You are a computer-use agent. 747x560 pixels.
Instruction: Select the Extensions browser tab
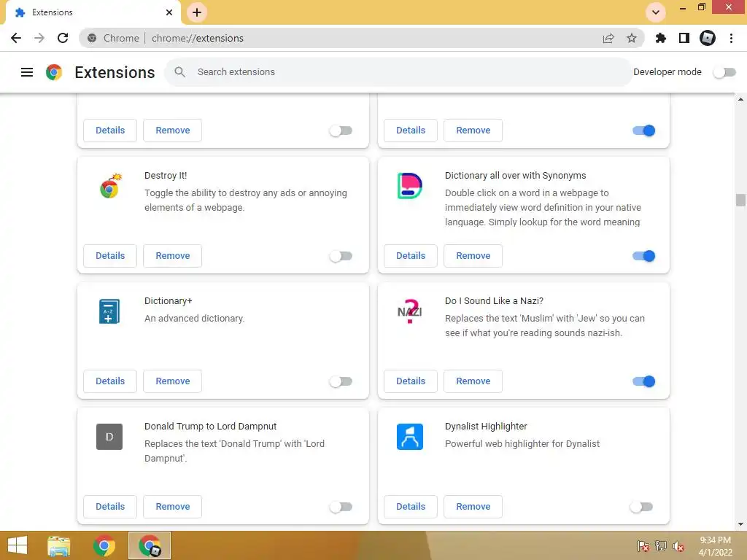pos(93,12)
